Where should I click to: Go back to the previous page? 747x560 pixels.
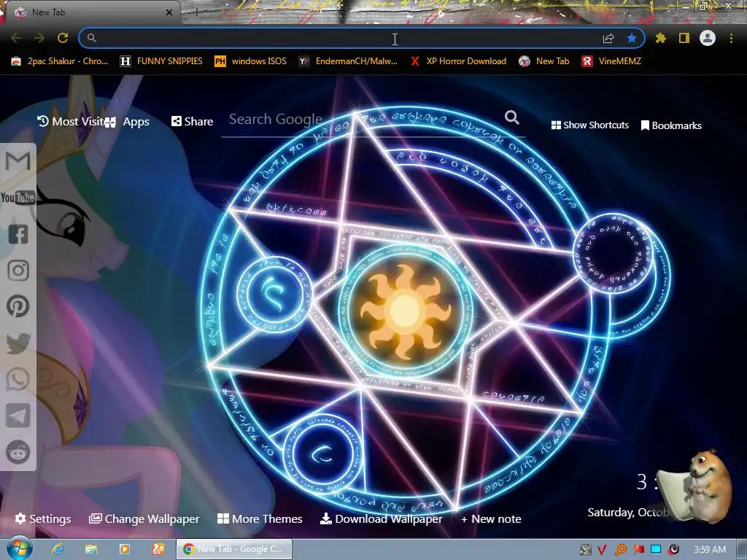pyautogui.click(x=16, y=38)
